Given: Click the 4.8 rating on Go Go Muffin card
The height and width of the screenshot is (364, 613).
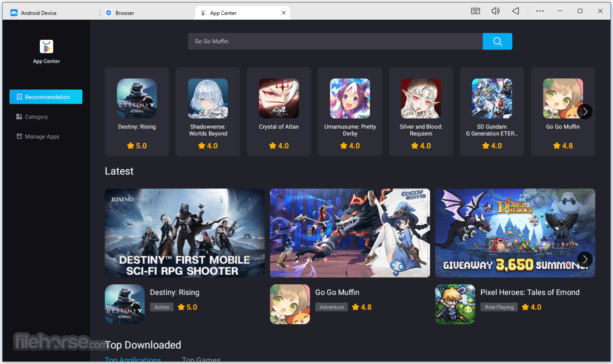Looking at the screenshot, I should click(563, 146).
